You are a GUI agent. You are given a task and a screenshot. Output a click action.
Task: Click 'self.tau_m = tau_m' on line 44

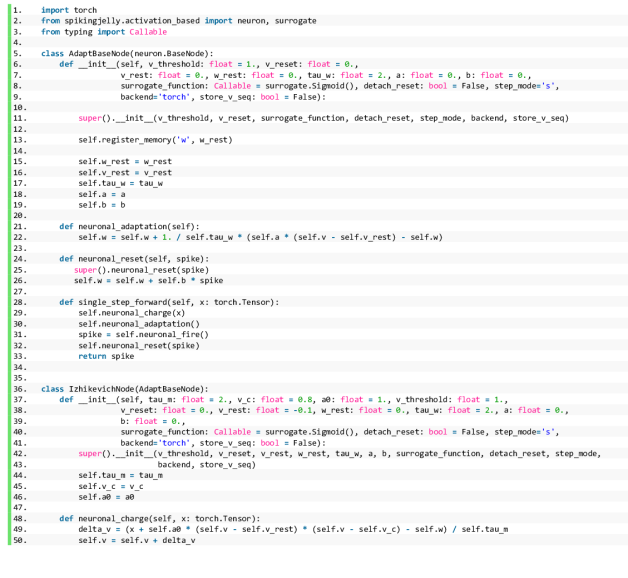pos(120,475)
